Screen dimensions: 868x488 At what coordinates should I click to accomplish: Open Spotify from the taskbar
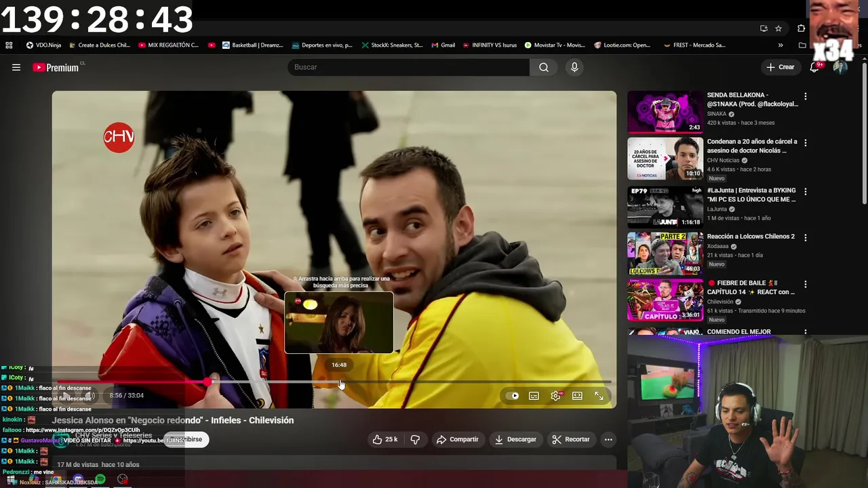point(100,480)
